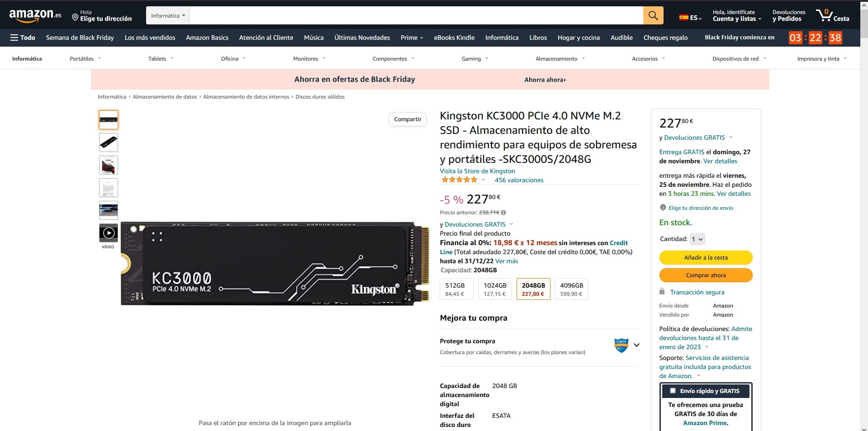Click the info icon beside Precio anterior
The image size is (868, 431).
(x=503, y=213)
